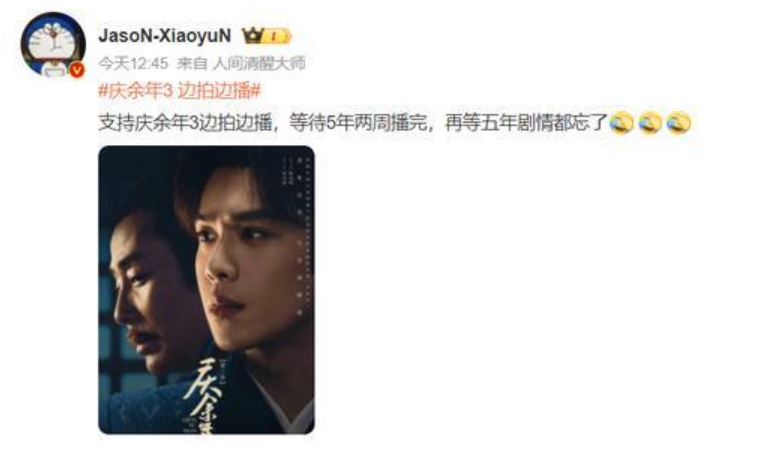The image size is (763, 462).
Task: Click the yellow level 1 member badge
Action: point(276,36)
